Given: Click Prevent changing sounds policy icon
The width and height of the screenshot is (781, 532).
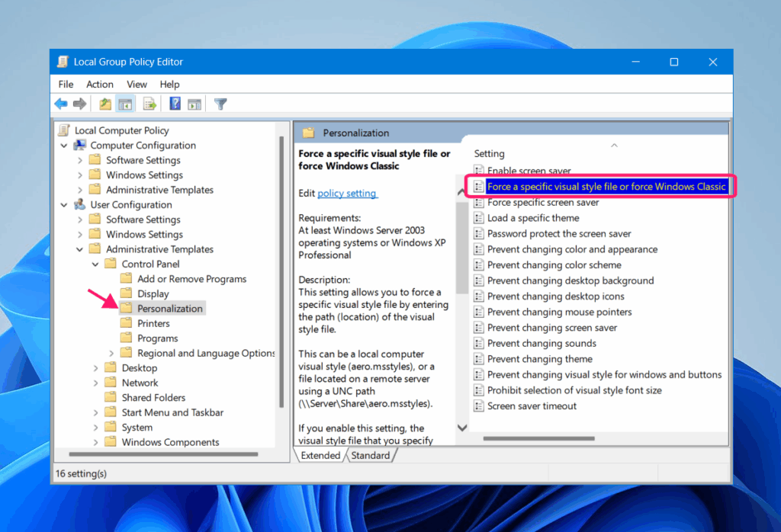Looking at the screenshot, I should point(479,343).
